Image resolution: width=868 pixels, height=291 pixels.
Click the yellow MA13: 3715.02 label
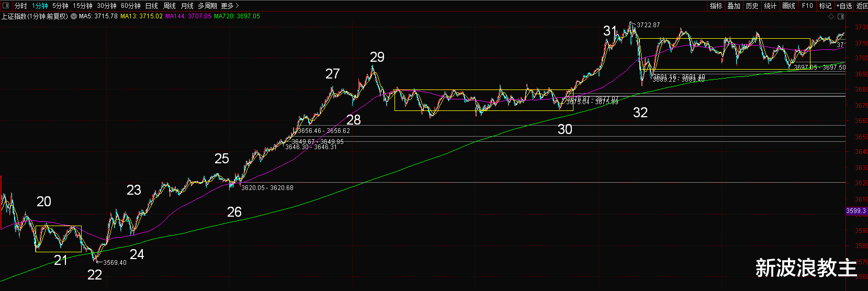[x=141, y=16]
